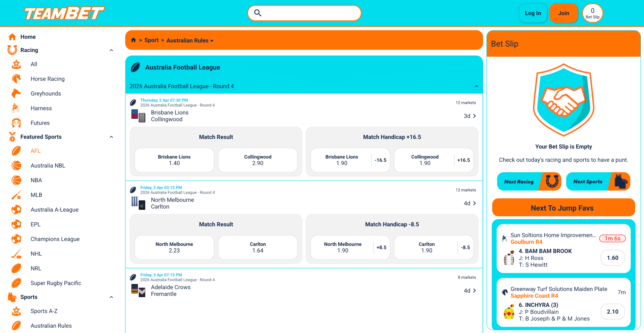
Task: Collapse the Round 4 league section
Action: coord(476,86)
